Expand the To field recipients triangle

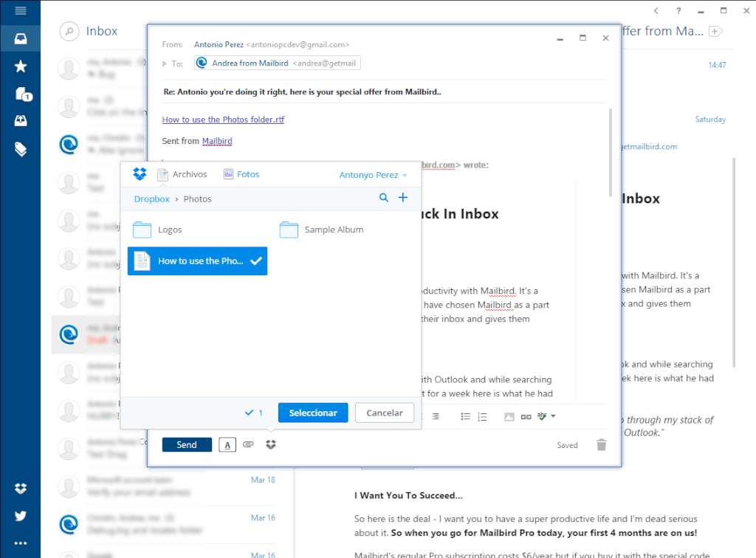pos(165,63)
